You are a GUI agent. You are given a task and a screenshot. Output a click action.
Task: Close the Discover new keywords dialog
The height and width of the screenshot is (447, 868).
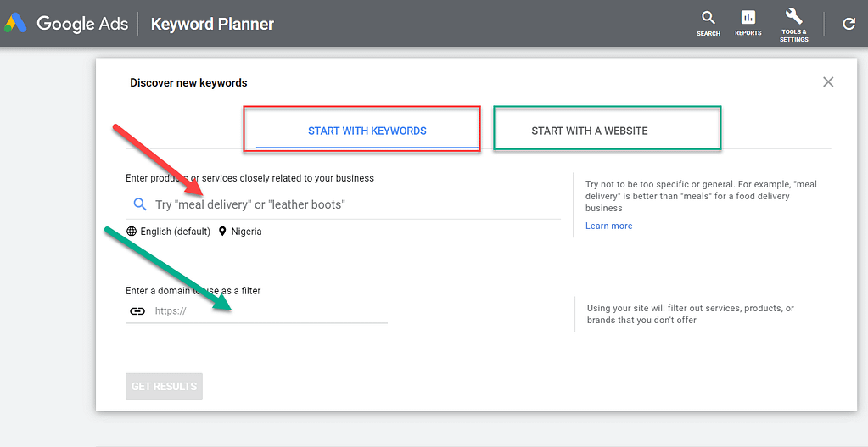[x=828, y=82]
